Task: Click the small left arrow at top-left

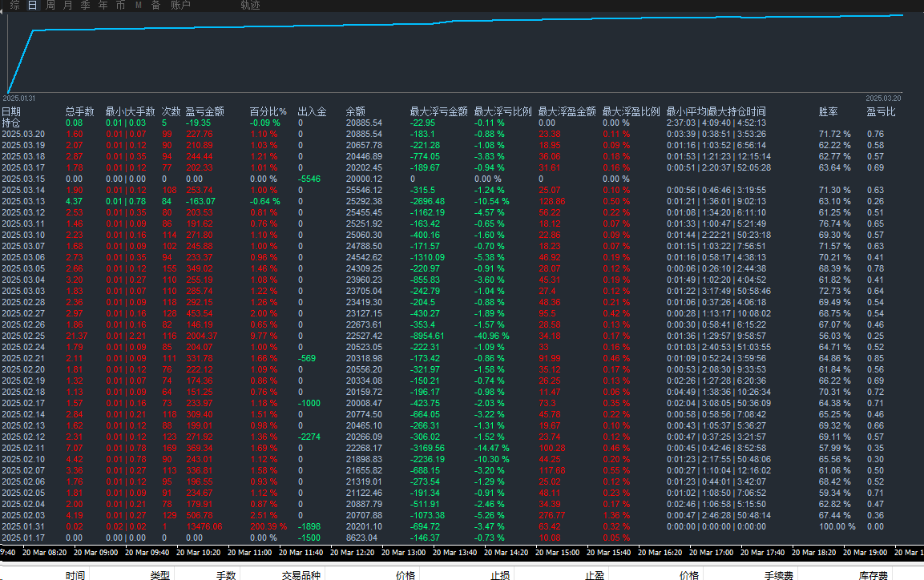Action: pyautogui.click(x=3, y=5)
